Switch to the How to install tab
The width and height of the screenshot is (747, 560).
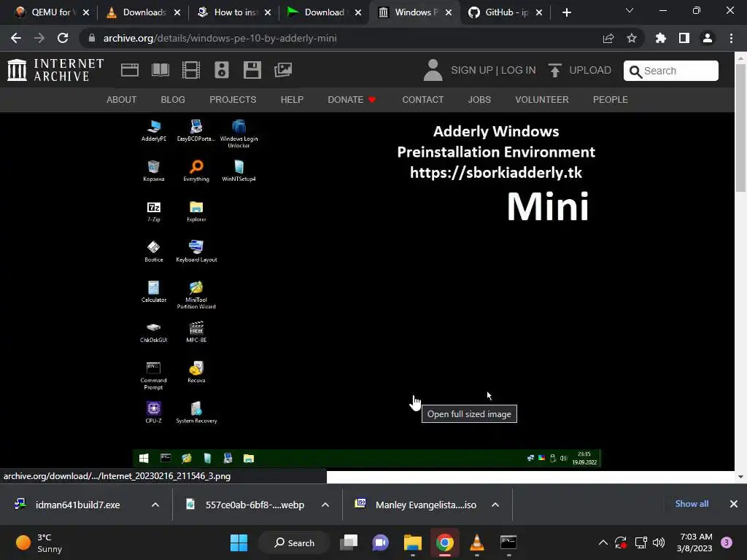point(236,12)
